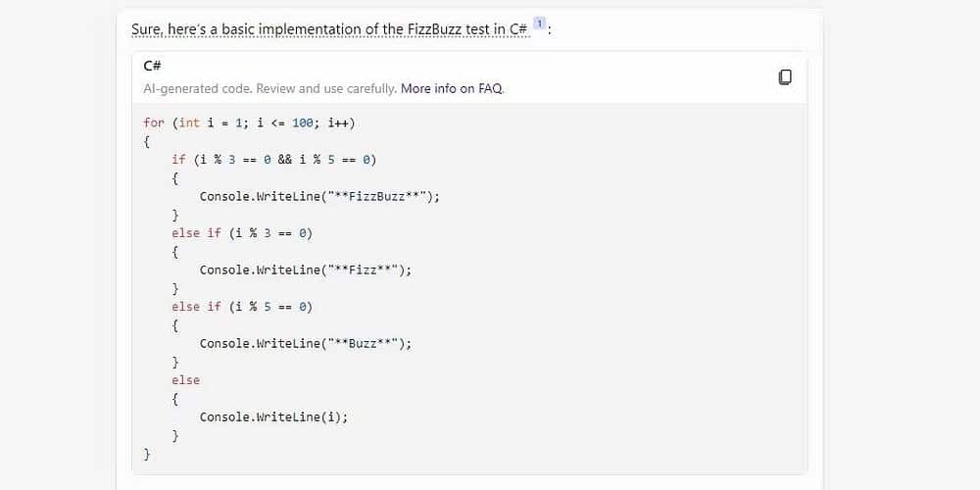Click the 100 loop limit value
980x490 pixels.
coord(302,122)
